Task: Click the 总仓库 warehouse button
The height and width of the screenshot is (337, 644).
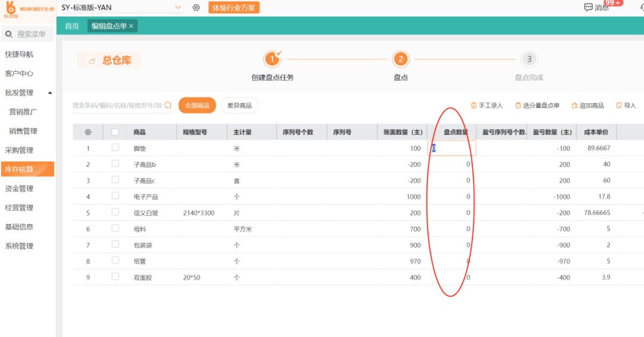Action: point(109,60)
